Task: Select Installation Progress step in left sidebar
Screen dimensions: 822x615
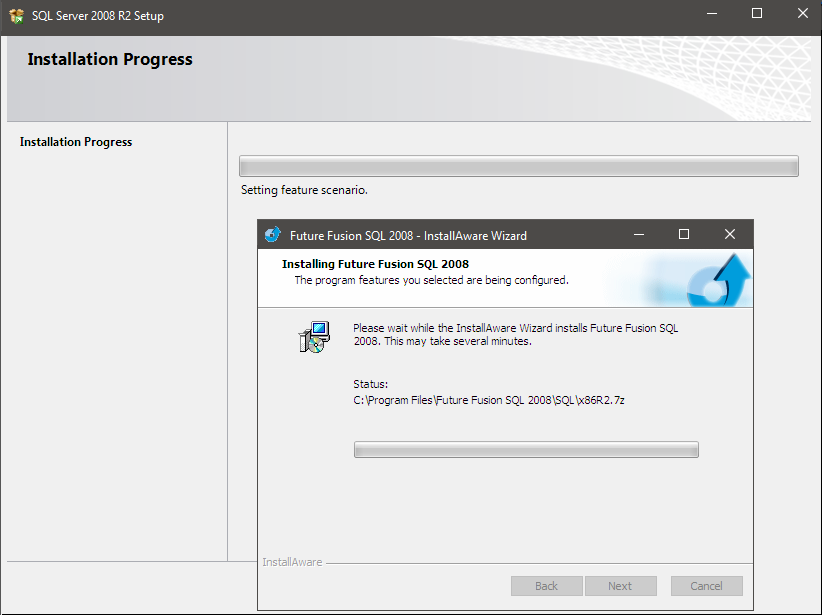Action: click(x=76, y=142)
